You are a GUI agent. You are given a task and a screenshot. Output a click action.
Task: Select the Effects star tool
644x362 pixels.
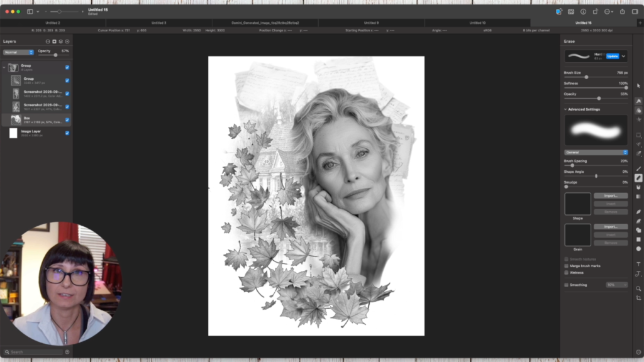pos(638,119)
